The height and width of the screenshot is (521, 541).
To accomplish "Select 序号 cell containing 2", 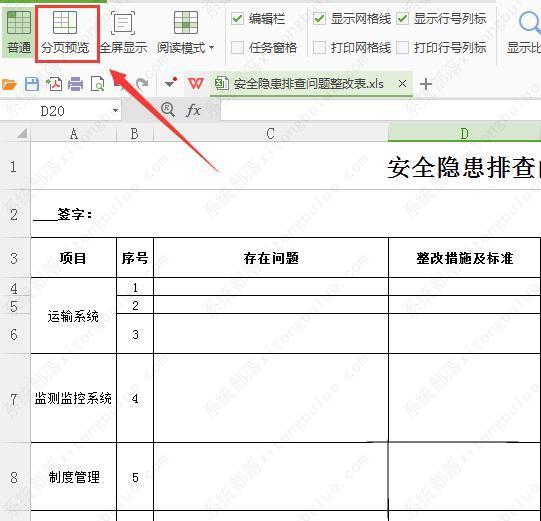I will 135,305.
